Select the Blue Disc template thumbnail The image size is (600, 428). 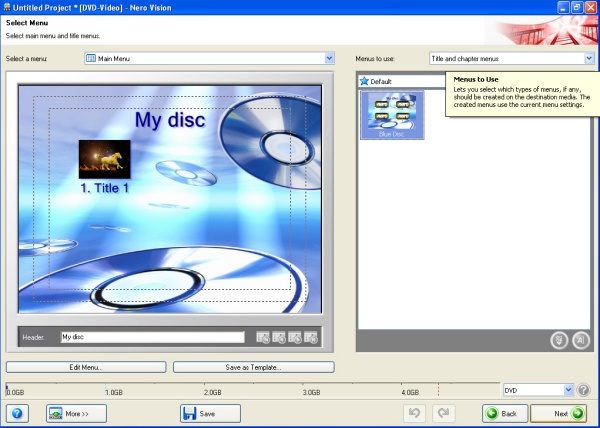(x=392, y=114)
